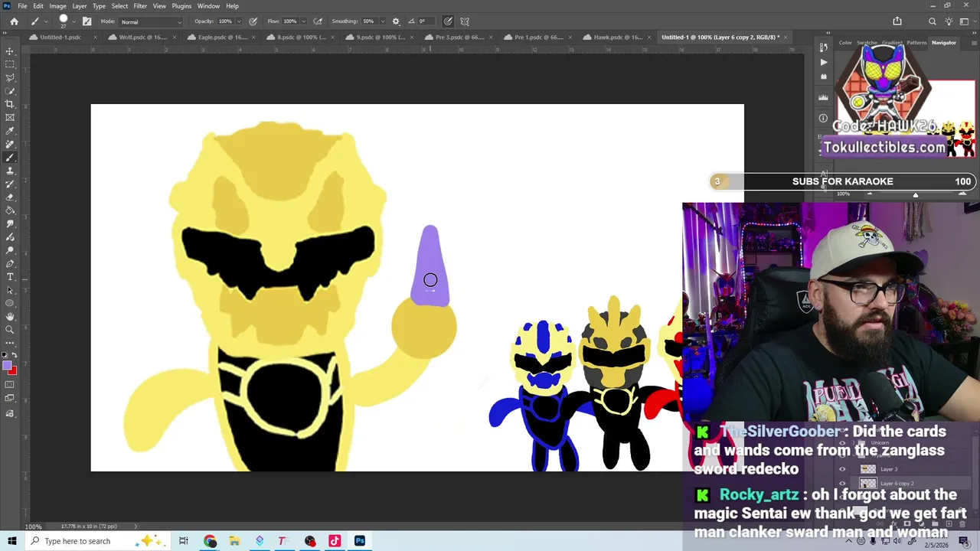Viewport: 980px width, 551px height.
Task: Open the Layer menu
Action: click(x=80, y=6)
